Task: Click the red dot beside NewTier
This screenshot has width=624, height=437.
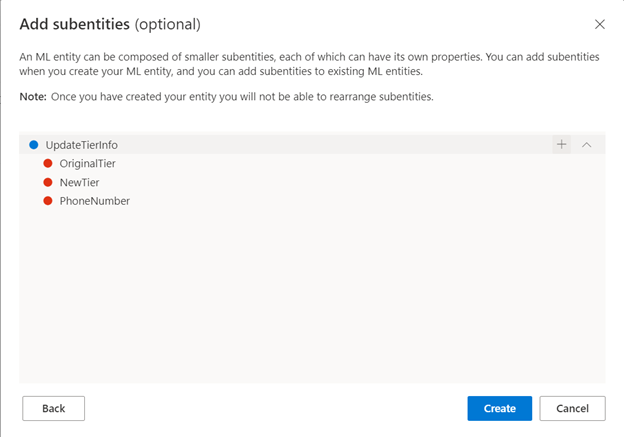Action: point(47,182)
